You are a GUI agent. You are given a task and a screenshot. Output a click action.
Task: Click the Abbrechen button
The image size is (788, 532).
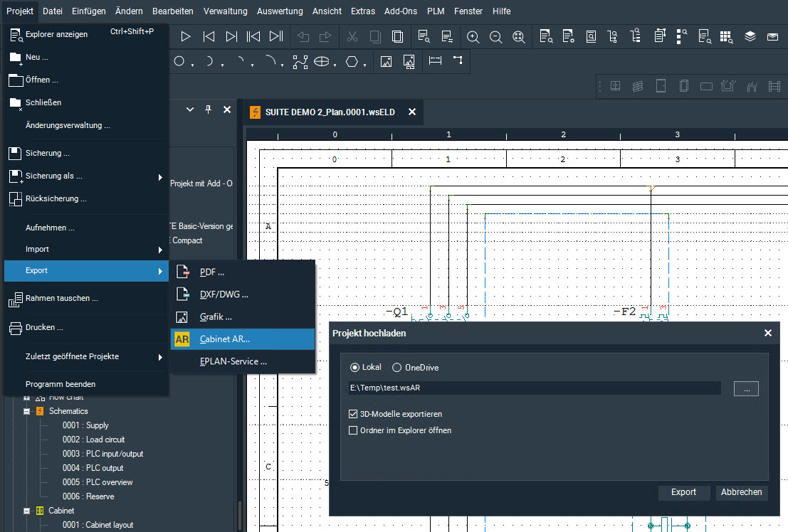pyautogui.click(x=741, y=492)
